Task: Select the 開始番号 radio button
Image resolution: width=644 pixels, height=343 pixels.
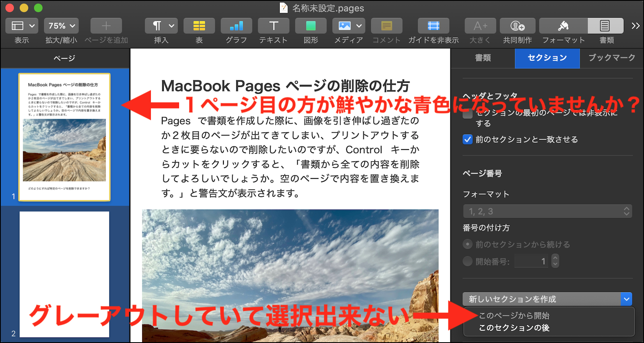Action: point(468,261)
